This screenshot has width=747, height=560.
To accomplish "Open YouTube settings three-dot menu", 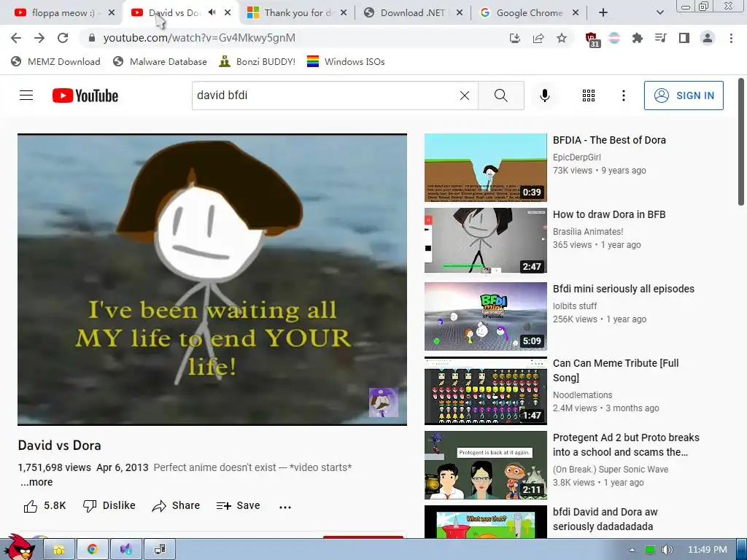I will [x=623, y=96].
